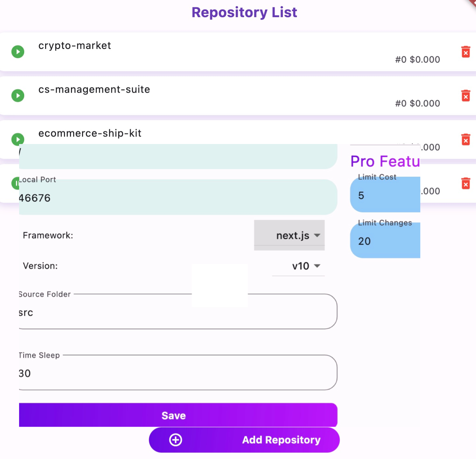
Task: Open the ecommerce-ship-kit entry name
Action: (x=90, y=134)
